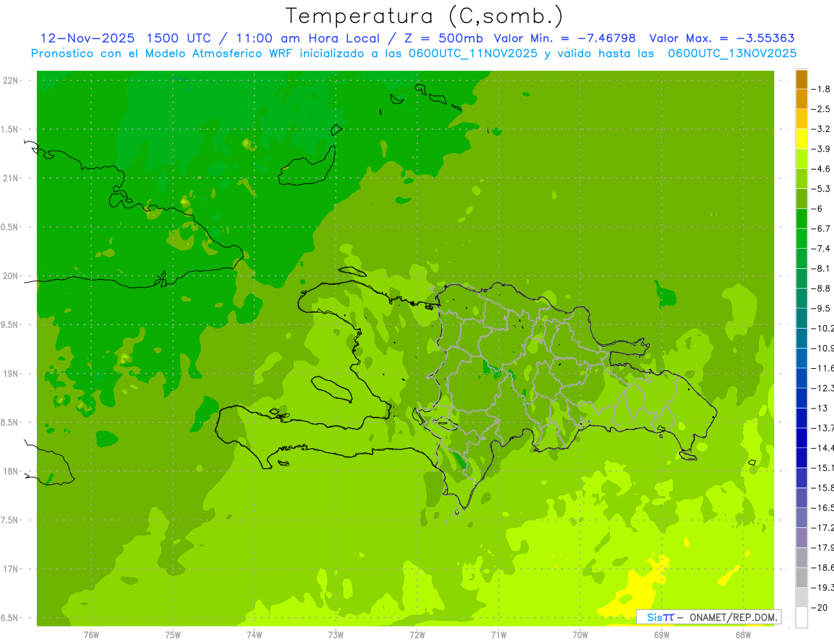Click the "70W" longitude label
This screenshot has height=644, width=834.
click(580, 634)
